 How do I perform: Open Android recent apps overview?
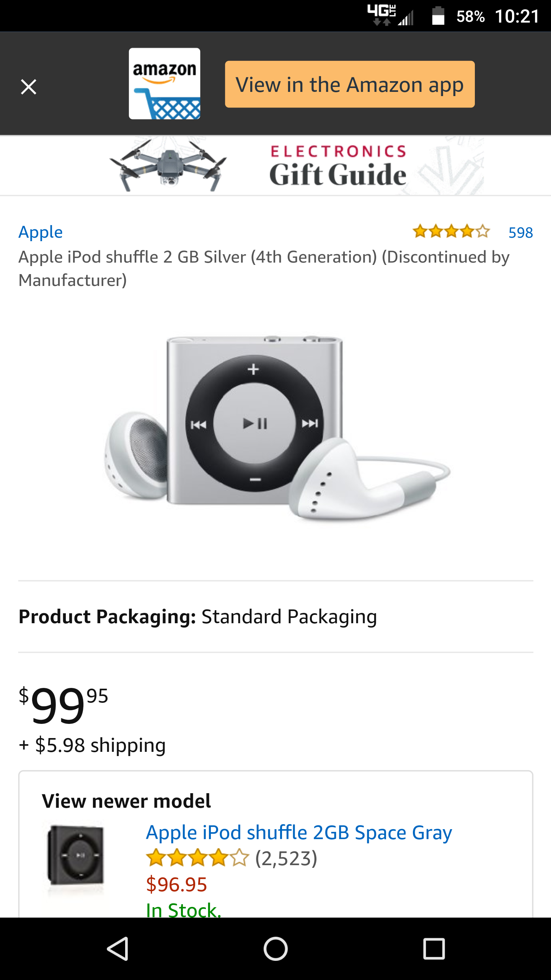click(x=434, y=949)
